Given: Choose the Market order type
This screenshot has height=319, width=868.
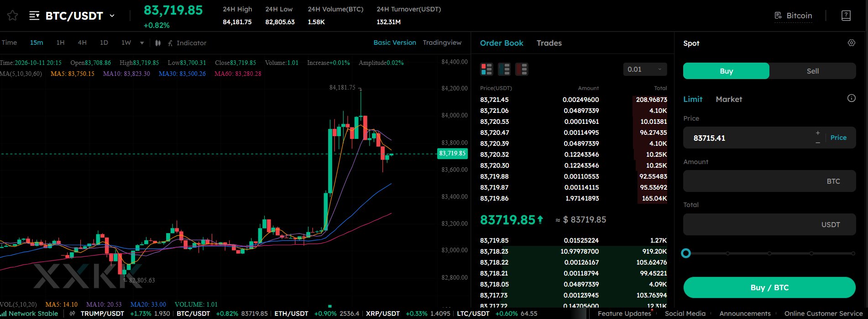Looking at the screenshot, I should point(729,99).
